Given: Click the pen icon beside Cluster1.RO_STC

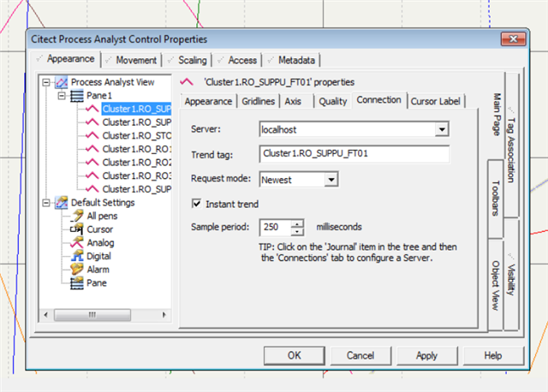Looking at the screenshot, I should (92, 135).
